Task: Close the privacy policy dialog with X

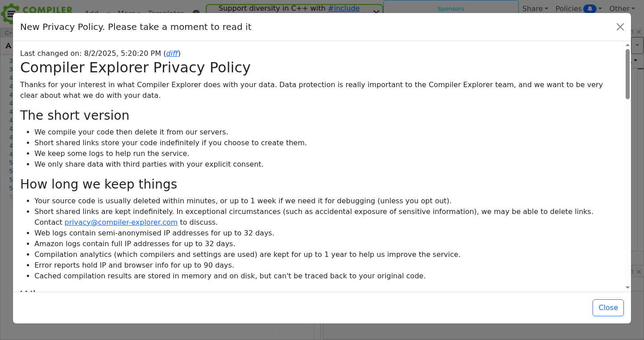Action: pos(620,27)
